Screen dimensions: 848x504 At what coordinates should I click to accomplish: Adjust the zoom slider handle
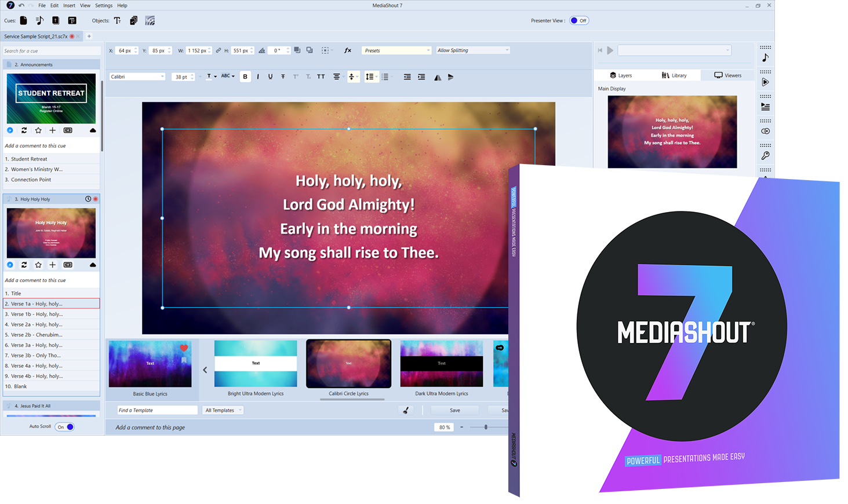pos(486,427)
